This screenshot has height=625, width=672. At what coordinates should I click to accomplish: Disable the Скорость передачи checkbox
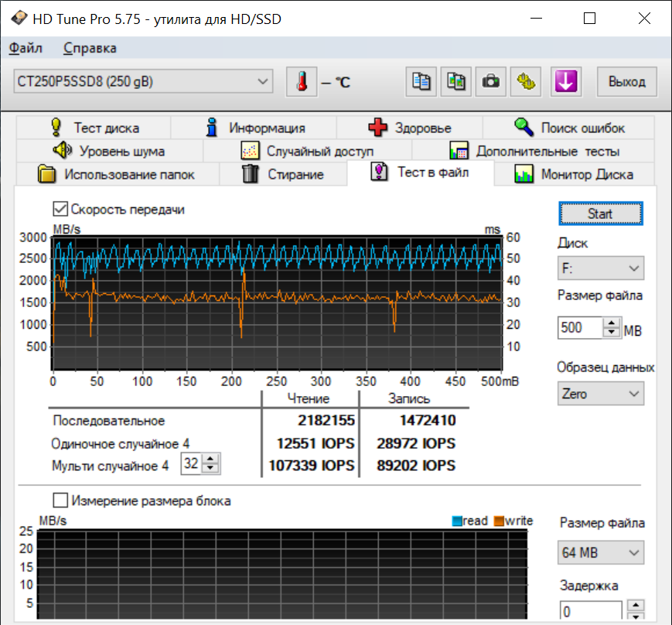[x=60, y=209]
